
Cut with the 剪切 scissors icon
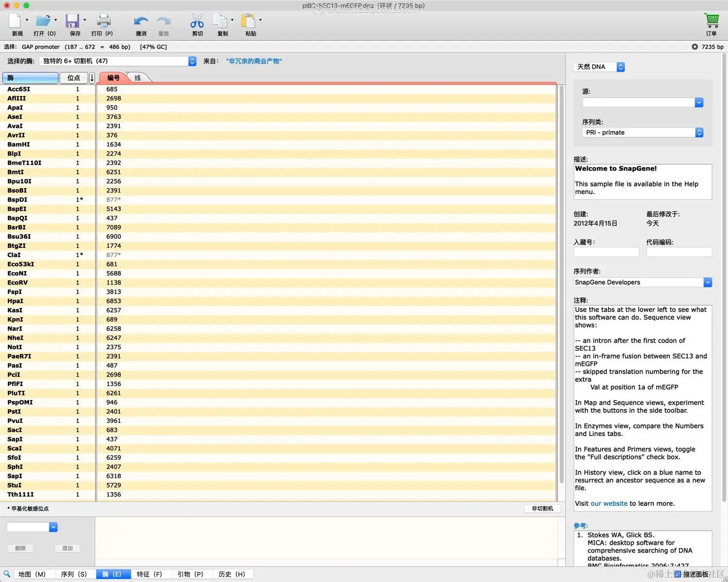pyautogui.click(x=197, y=21)
